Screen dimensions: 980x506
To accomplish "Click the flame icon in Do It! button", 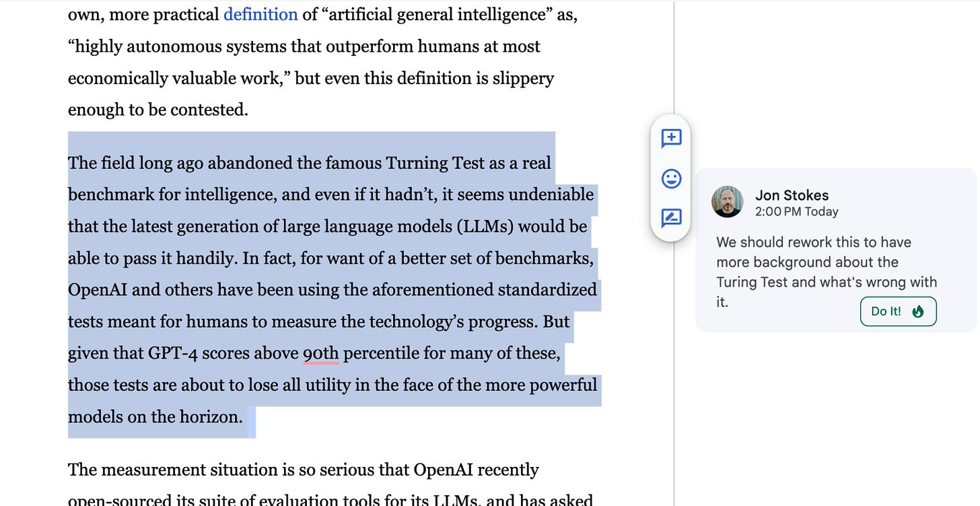I will pos(918,312).
